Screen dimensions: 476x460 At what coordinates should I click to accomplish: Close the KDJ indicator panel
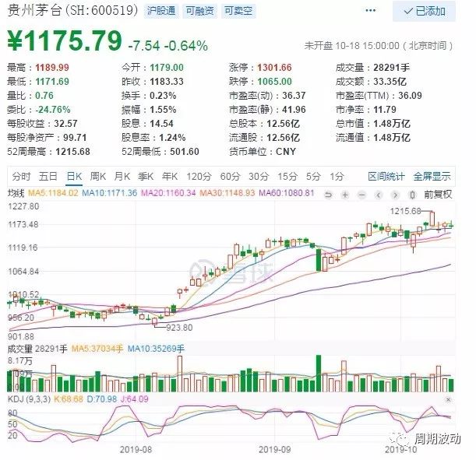448,399
